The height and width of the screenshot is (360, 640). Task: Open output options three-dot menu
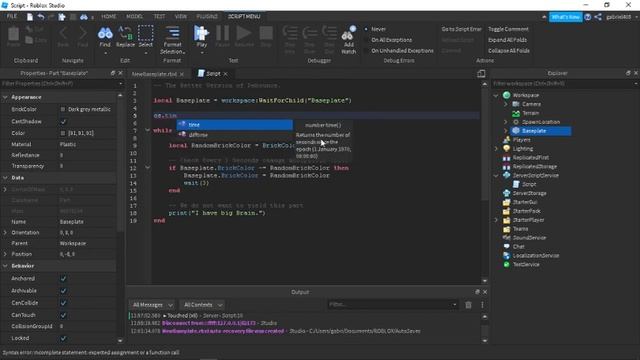482,305
